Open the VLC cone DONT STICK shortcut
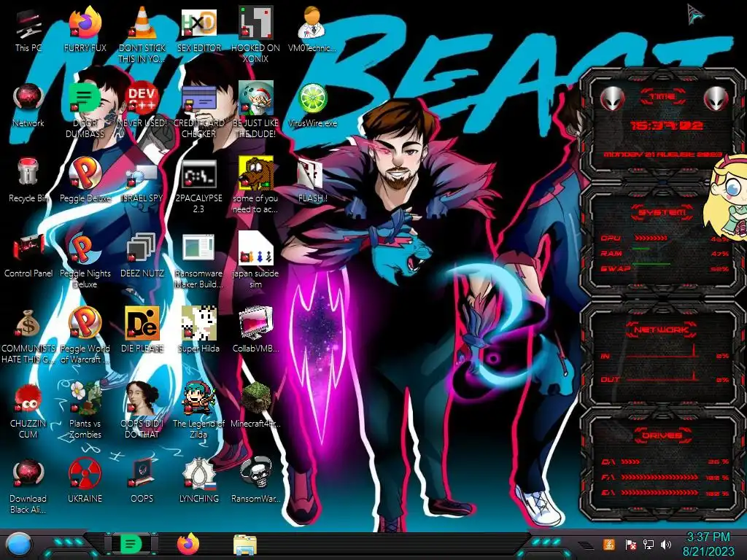747x560 pixels. (x=142, y=34)
